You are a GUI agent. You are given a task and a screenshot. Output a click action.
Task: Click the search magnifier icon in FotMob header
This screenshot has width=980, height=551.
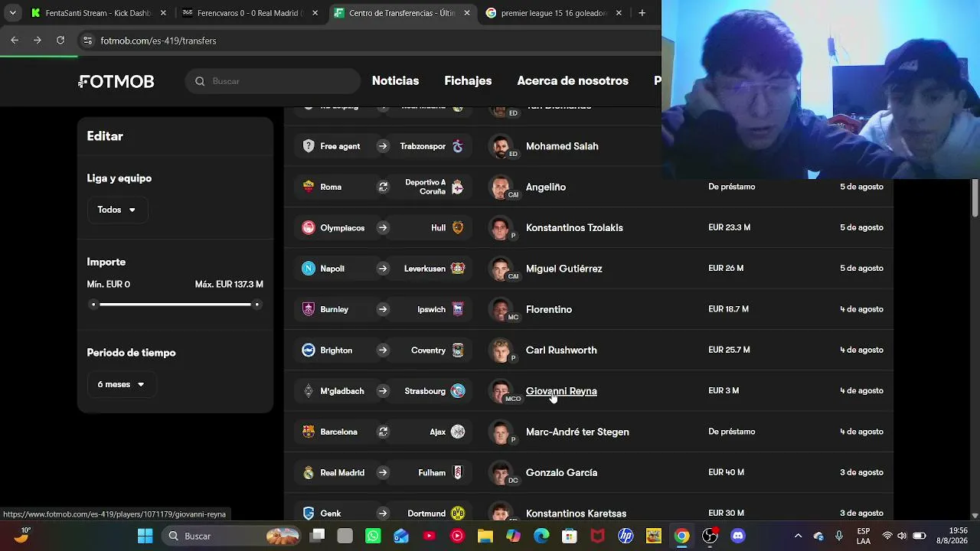(200, 81)
